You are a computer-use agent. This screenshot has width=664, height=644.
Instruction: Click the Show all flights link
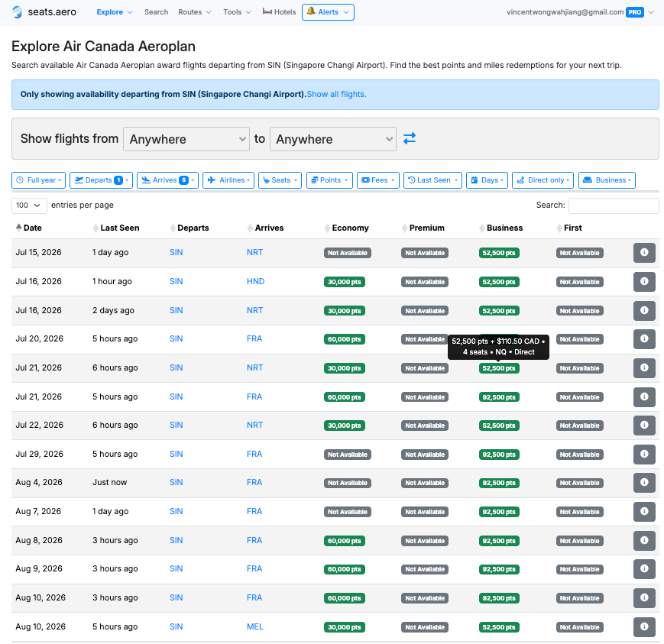[x=337, y=94]
